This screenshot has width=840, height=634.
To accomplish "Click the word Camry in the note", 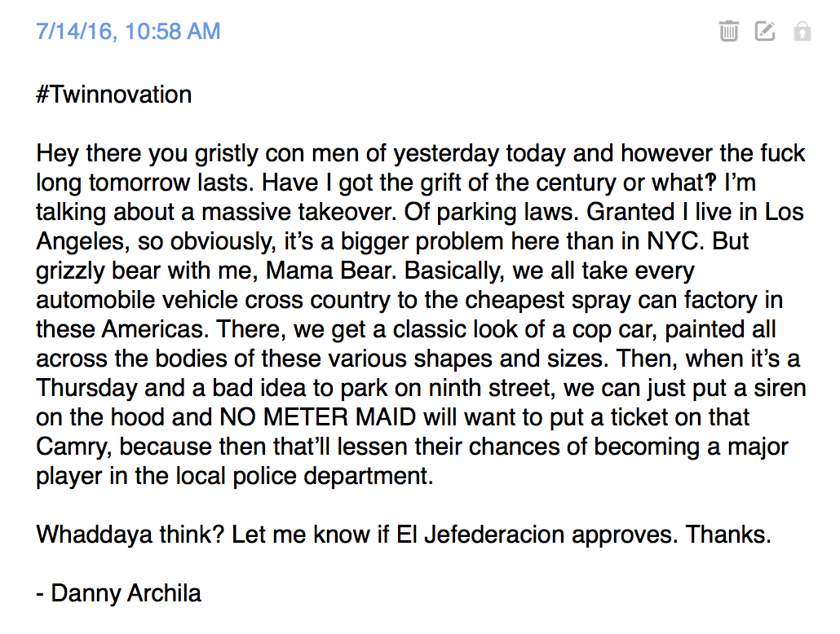I will tap(73, 447).
